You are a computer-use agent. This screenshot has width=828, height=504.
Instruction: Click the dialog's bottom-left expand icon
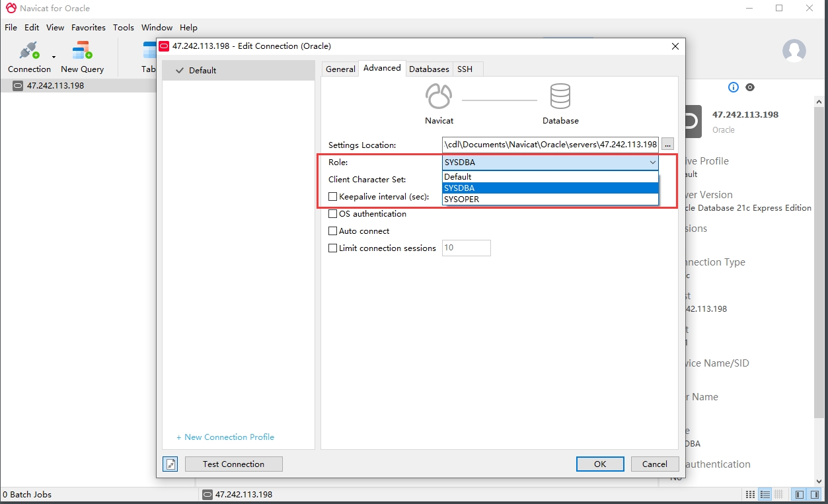[170, 464]
